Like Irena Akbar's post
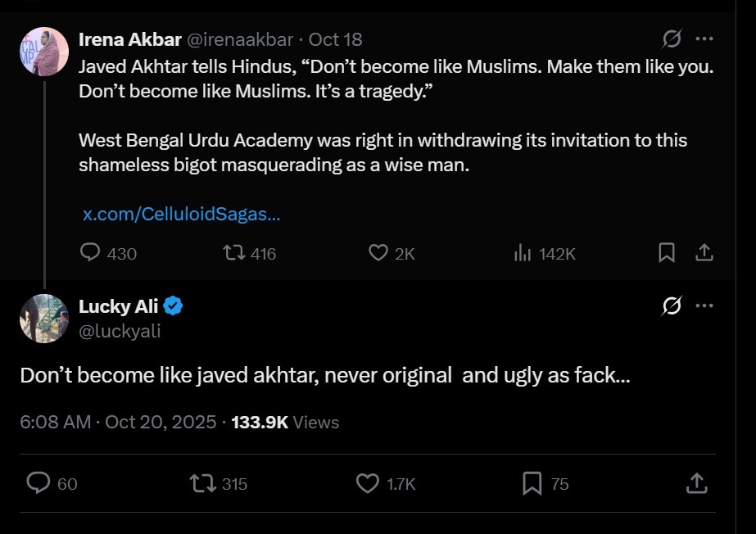Viewport: 756px width, 534px height. pos(378,253)
